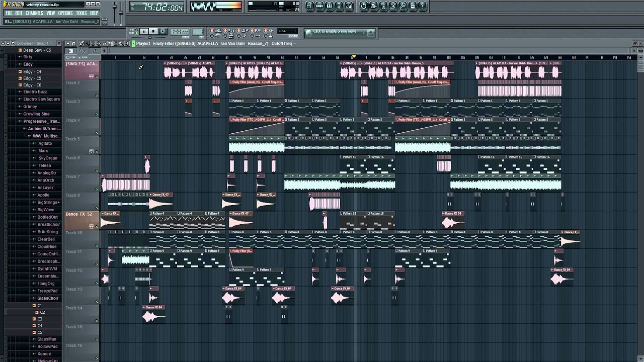Mute Track 2 with its green light
This screenshot has height=362, width=644.
pyautogui.click(x=97, y=95)
